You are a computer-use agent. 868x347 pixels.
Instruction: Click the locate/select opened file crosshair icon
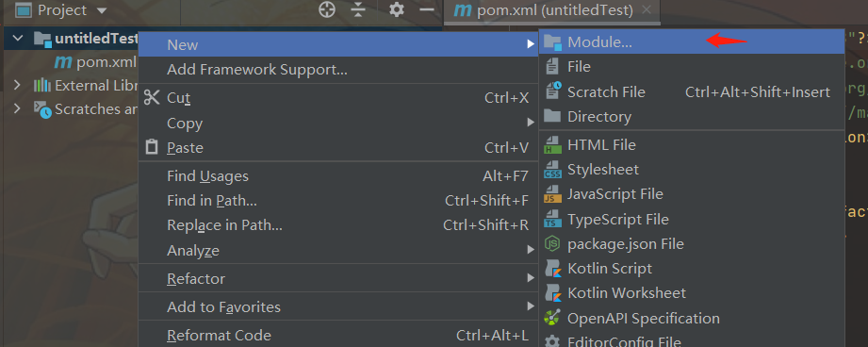pyautogui.click(x=327, y=10)
